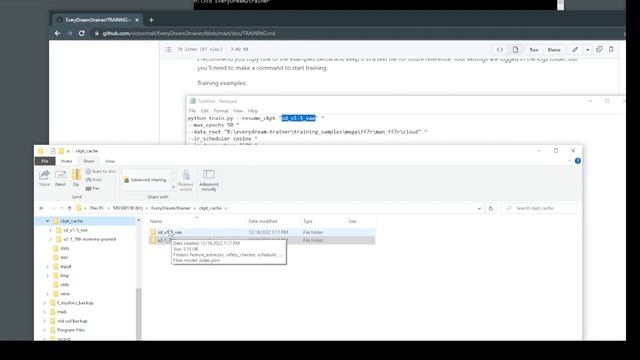Expand the Share with gallery arrow

tap(173, 187)
